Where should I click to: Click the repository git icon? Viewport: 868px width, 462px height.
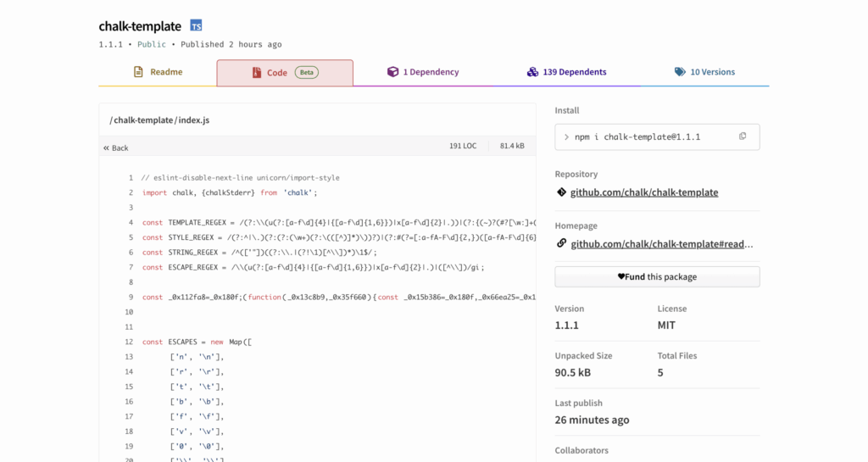click(561, 192)
